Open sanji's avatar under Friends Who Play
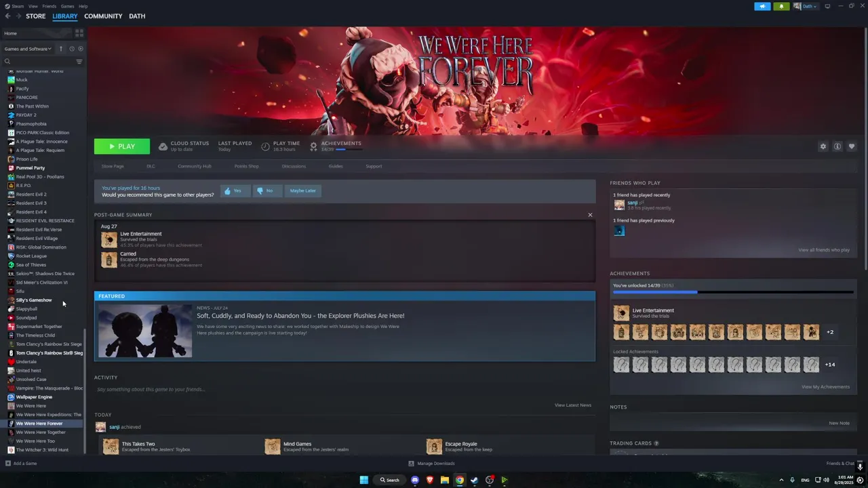Image resolution: width=868 pixels, height=488 pixels. click(619, 205)
